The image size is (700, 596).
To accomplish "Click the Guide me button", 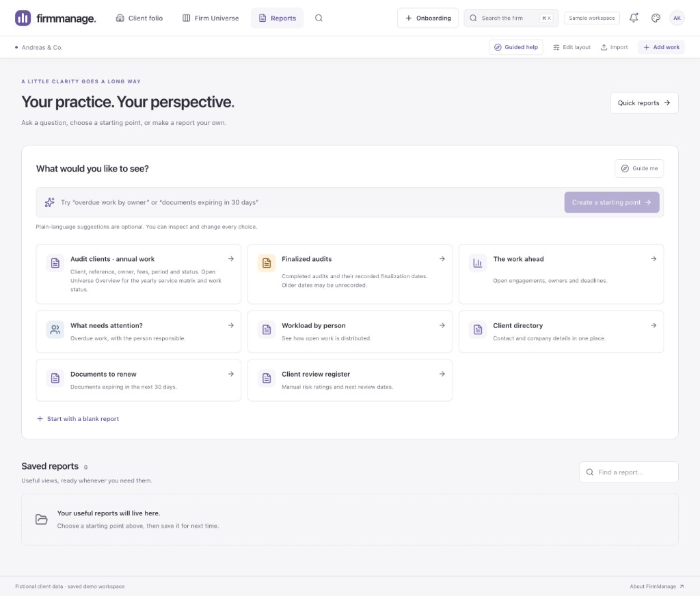I will pyautogui.click(x=639, y=168).
